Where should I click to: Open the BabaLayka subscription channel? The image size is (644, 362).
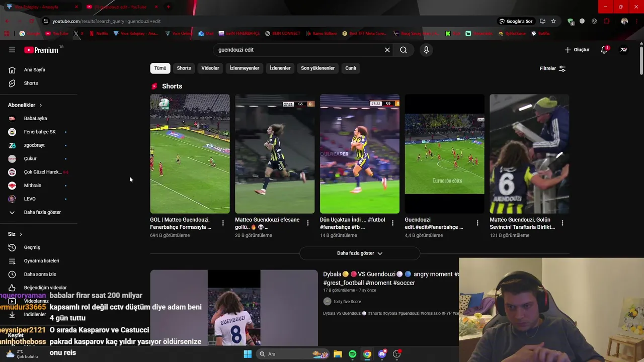pos(35,118)
